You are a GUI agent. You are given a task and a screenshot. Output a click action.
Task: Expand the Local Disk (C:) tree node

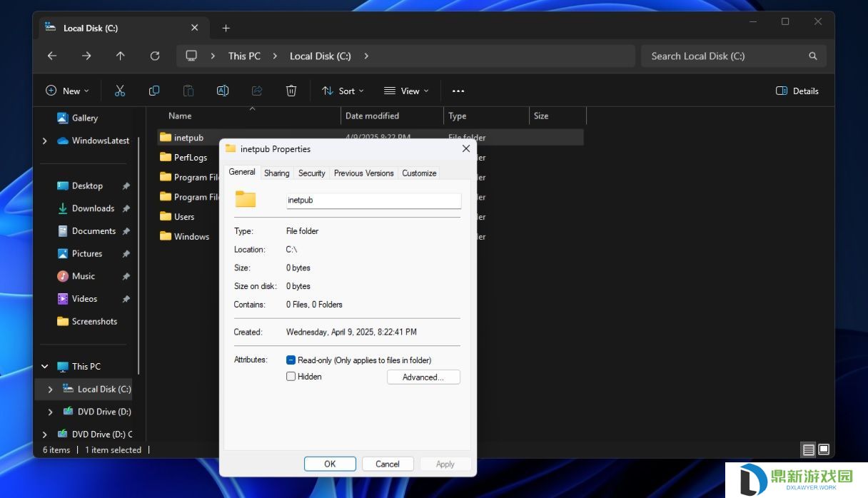[50, 389]
